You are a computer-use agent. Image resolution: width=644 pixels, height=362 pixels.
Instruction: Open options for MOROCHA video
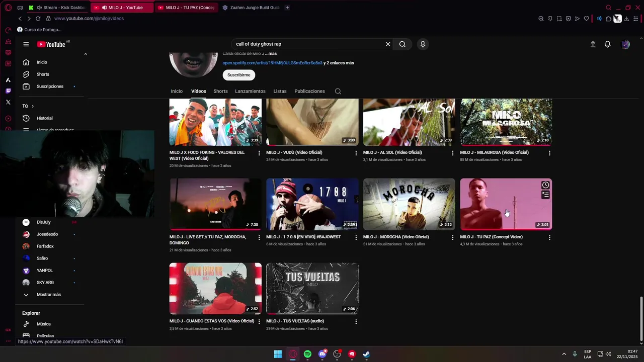pos(452,237)
